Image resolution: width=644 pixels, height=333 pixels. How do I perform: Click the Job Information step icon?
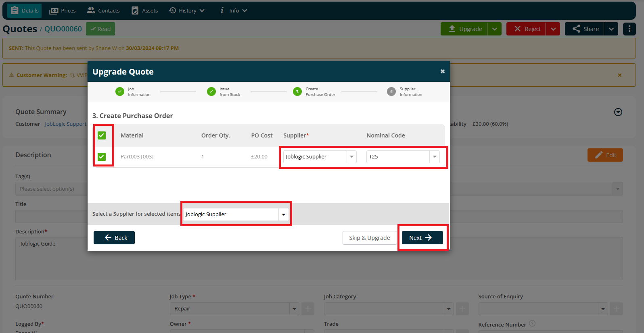(120, 92)
